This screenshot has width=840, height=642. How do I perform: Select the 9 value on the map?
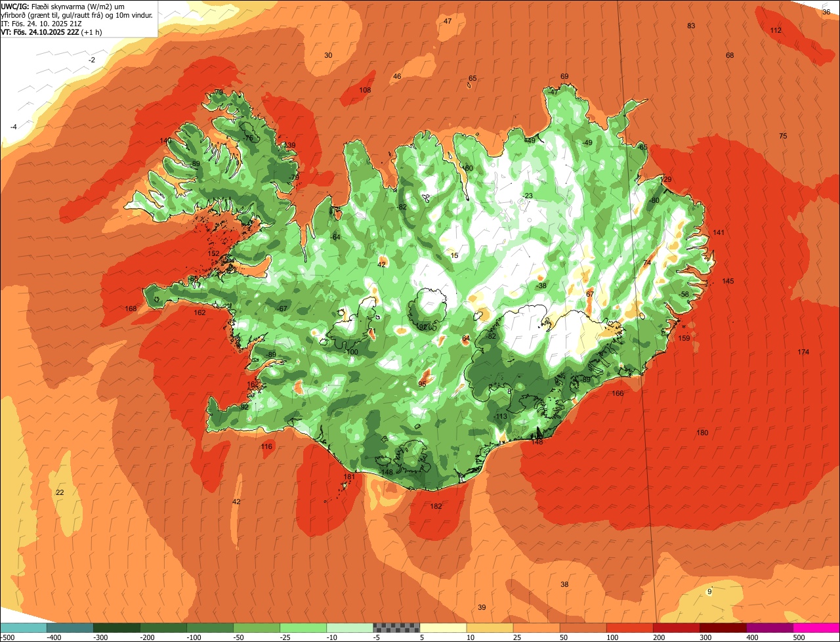click(x=709, y=591)
